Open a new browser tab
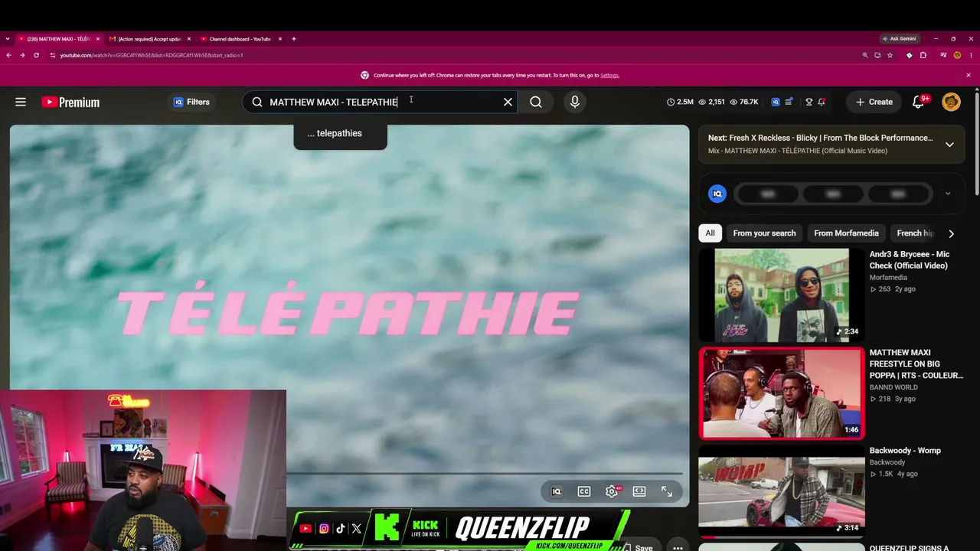This screenshot has width=980, height=551. click(294, 39)
